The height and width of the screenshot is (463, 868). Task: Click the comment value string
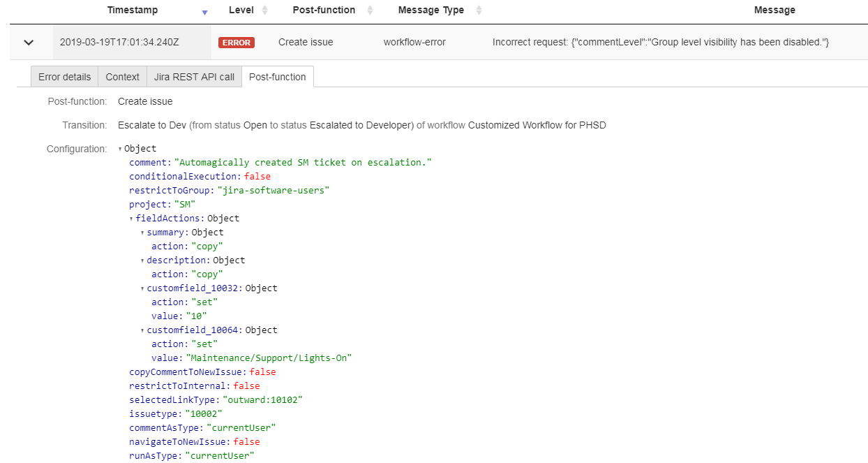[303, 163]
